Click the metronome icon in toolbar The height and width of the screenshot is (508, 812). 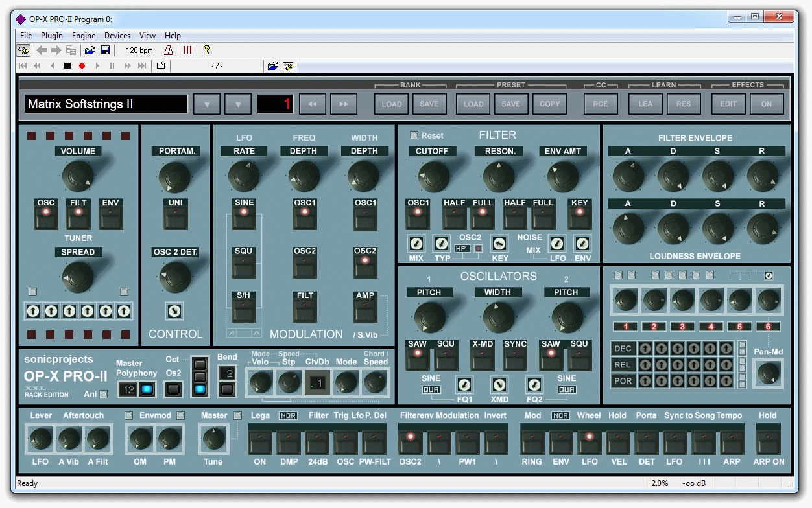click(x=168, y=51)
